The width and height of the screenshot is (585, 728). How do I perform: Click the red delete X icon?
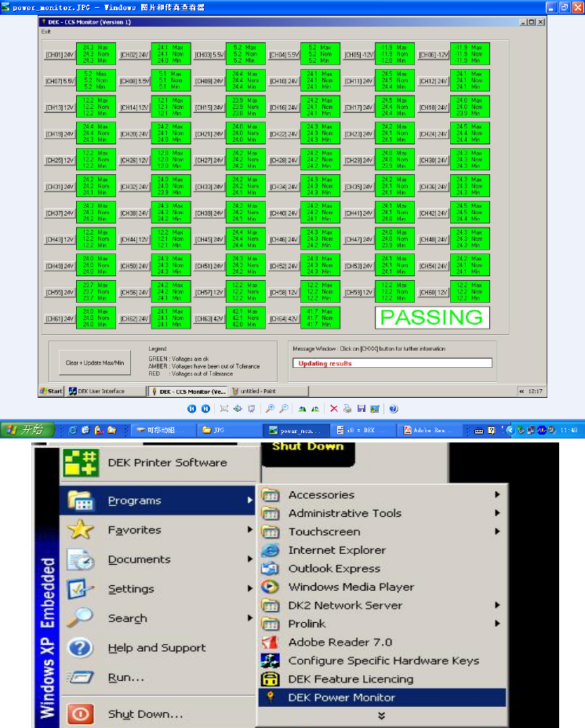click(x=333, y=409)
